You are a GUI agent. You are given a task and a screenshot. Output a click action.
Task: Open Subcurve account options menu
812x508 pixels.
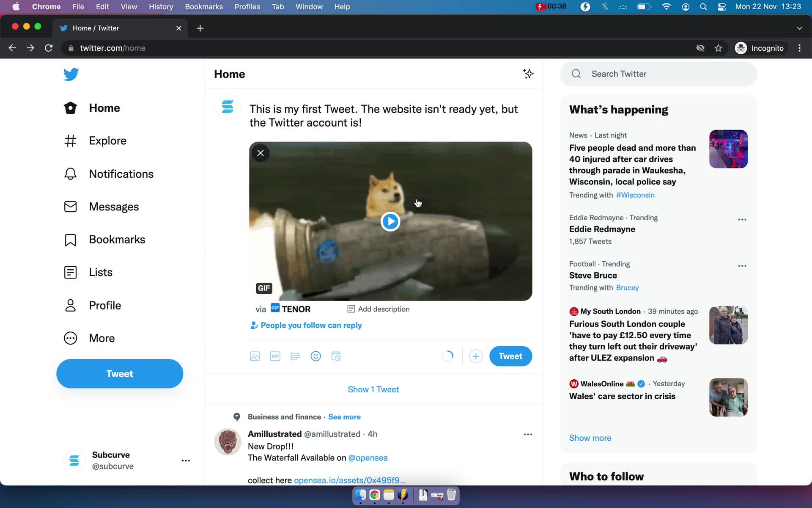tap(186, 461)
